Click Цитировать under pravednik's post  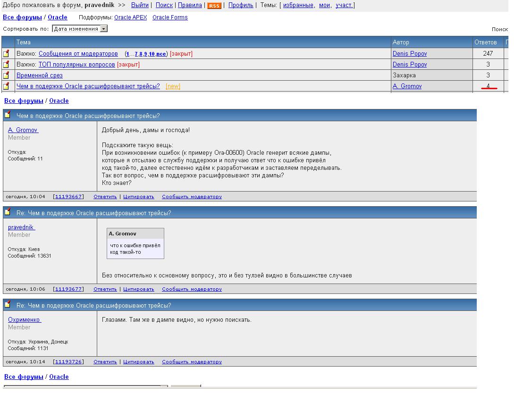pyautogui.click(x=138, y=289)
